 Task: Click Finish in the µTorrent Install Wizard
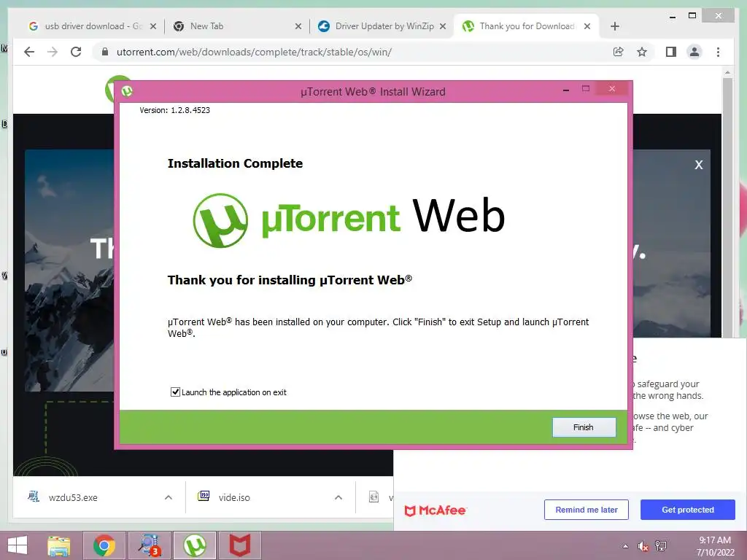pyautogui.click(x=584, y=427)
